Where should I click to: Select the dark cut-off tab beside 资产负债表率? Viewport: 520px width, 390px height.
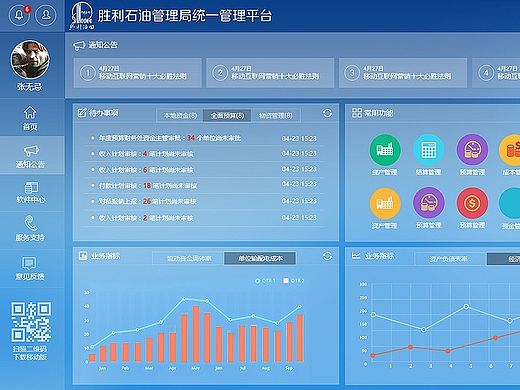pyautogui.click(x=503, y=259)
